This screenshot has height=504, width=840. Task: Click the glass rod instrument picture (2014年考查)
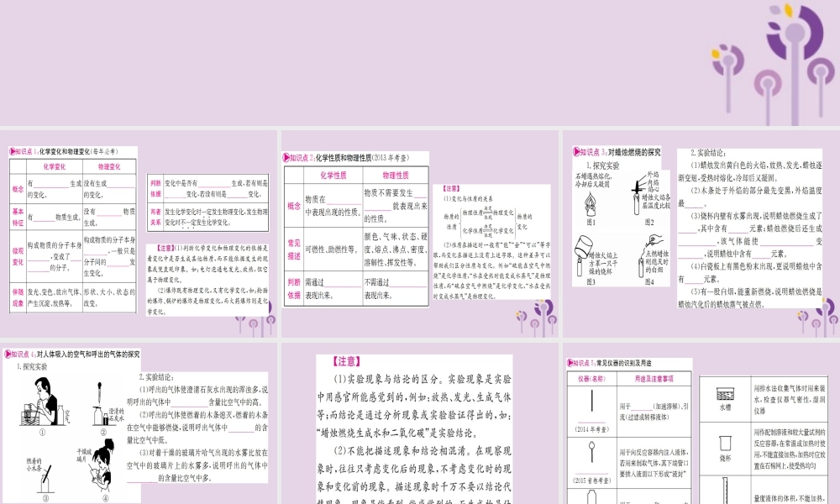click(592, 405)
